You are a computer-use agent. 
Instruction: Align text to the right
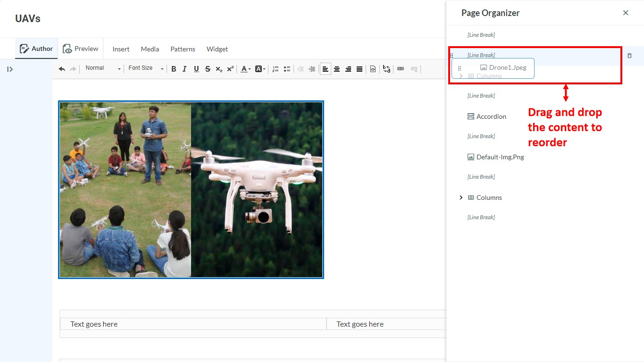(x=348, y=69)
